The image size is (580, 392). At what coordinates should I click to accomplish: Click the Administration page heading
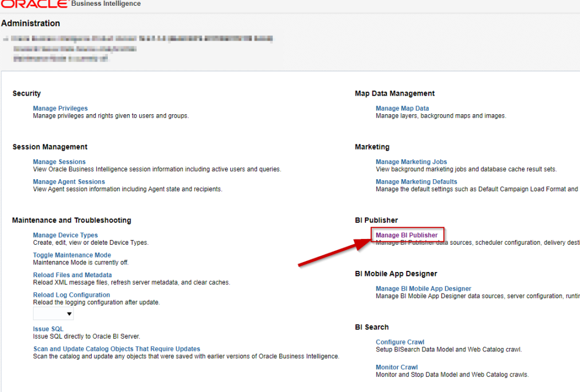coord(31,24)
